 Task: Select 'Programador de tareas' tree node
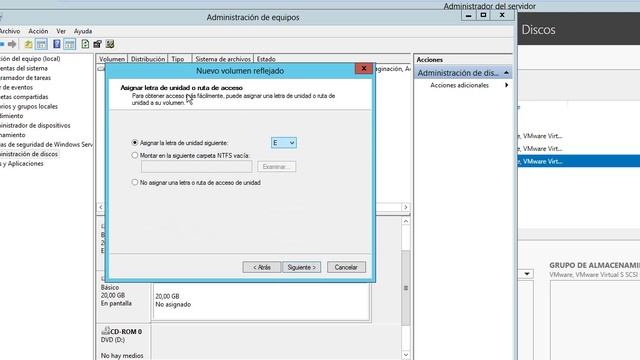(x=25, y=78)
